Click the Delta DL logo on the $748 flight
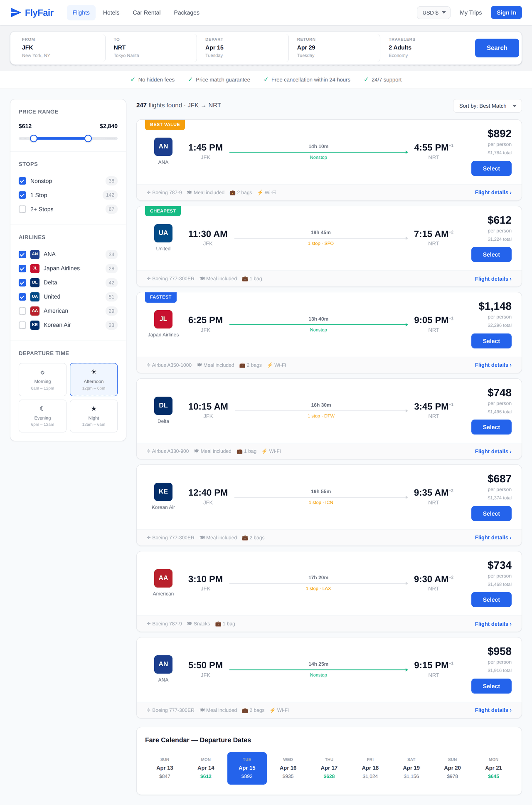Image resolution: width=532 pixels, height=805 pixels. coord(163,405)
